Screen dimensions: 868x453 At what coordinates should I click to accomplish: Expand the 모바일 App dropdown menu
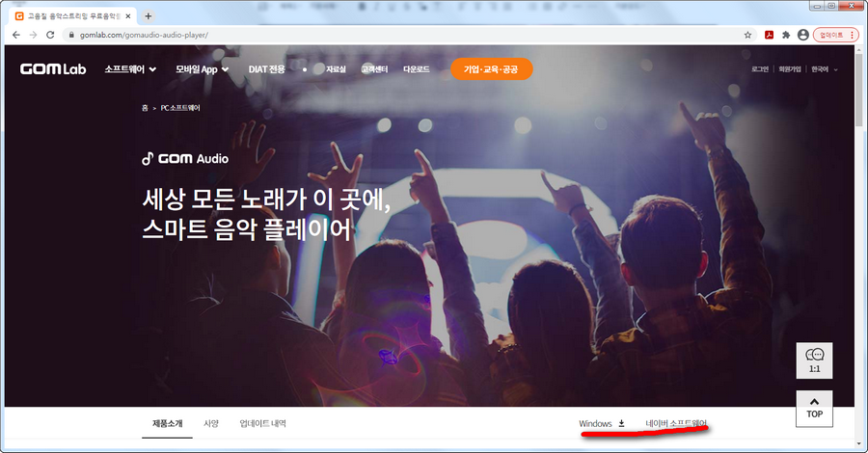[203, 69]
